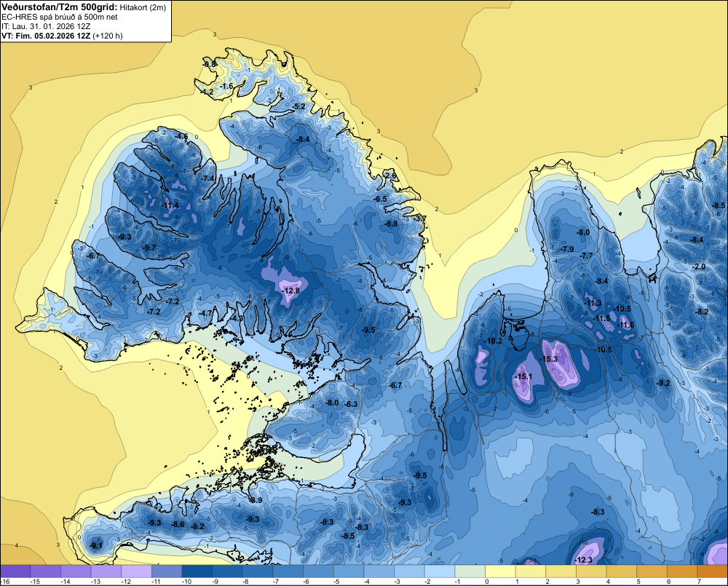Click the legend swatch between -16 and -15

(15, 571)
